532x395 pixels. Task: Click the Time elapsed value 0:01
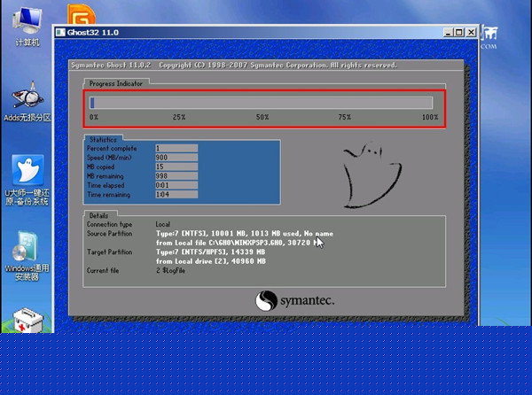tap(176, 185)
